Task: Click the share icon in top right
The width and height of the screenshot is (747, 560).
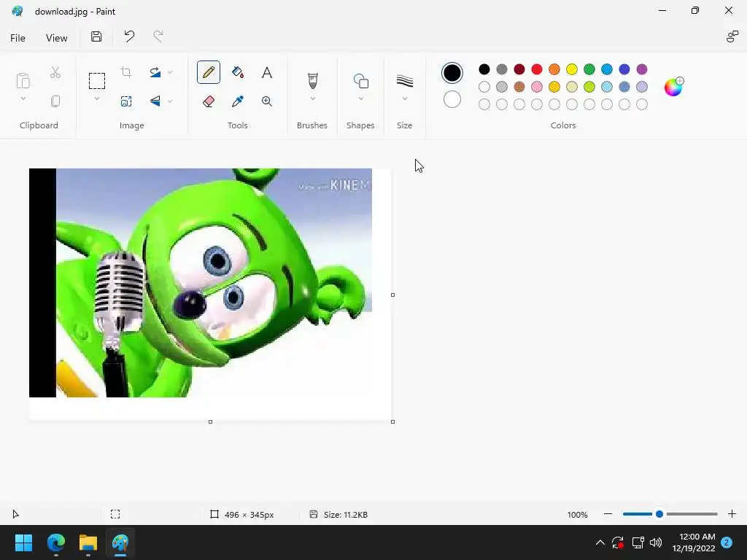Action: (x=732, y=36)
